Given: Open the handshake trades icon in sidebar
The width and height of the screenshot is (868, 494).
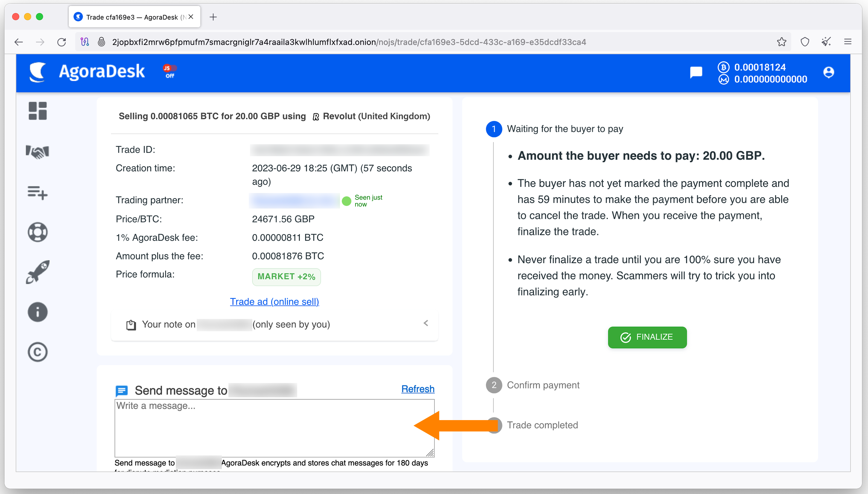Looking at the screenshot, I should 38,151.
